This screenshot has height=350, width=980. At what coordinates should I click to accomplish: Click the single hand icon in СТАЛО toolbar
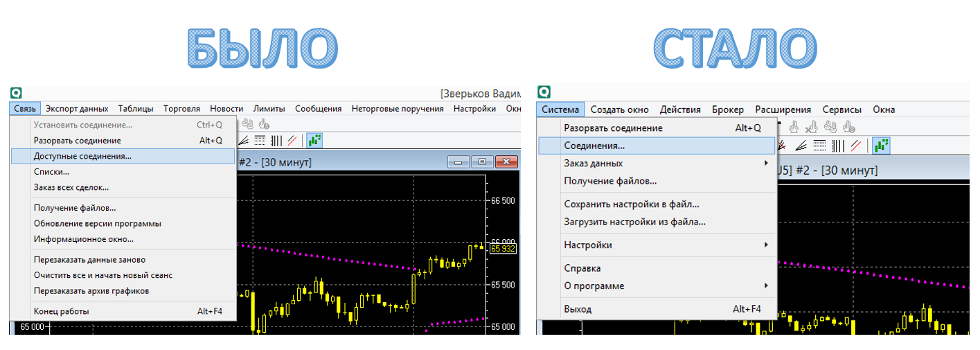[x=794, y=127]
